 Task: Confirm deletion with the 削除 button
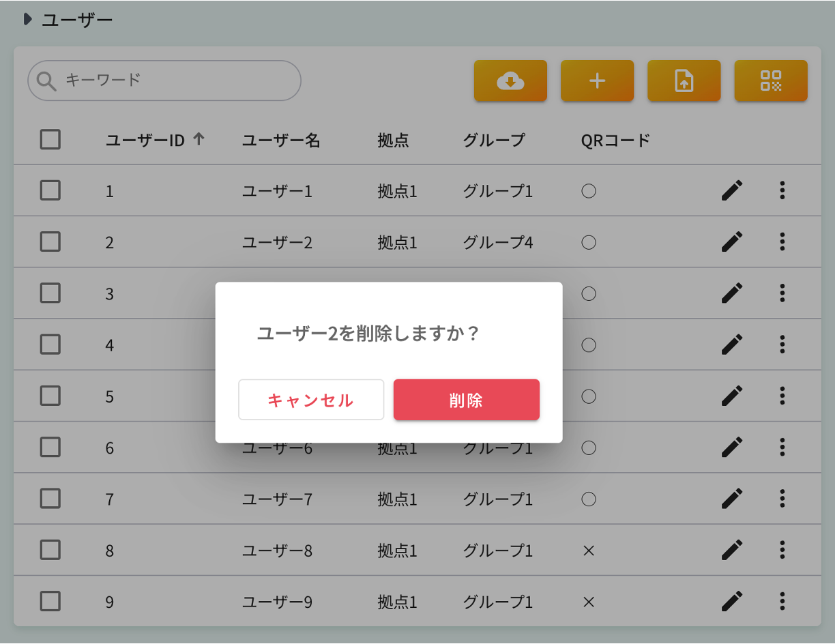pyautogui.click(x=466, y=400)
